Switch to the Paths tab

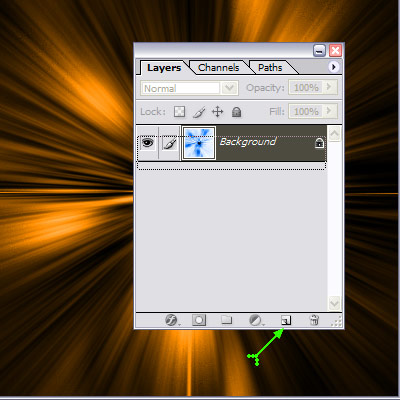pyautogui.click(x=270, y=68)
